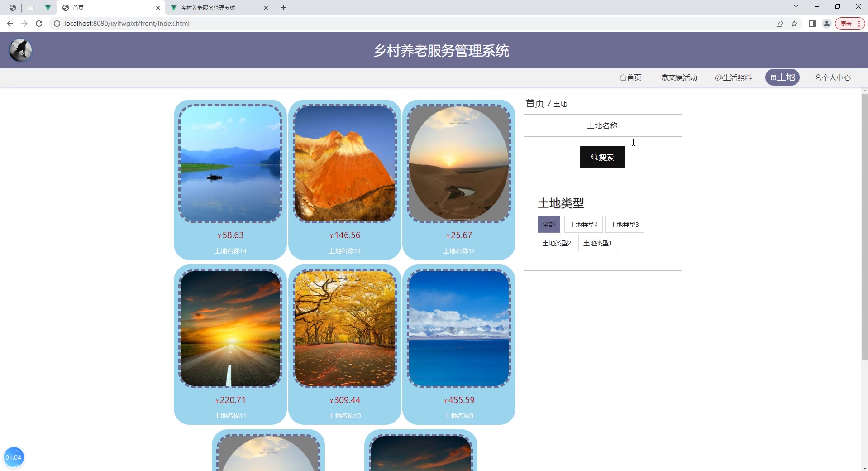The width and height of the screenshot is (868, 471).
Task: Open the 生活照料 navigation menu item
Action: (734, 77)
